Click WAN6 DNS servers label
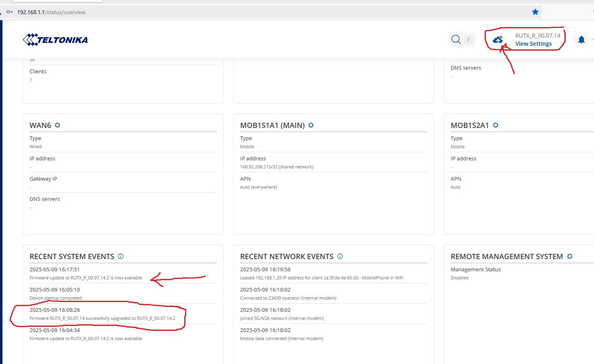Screen dimensions: 594x364 (45, 199)
